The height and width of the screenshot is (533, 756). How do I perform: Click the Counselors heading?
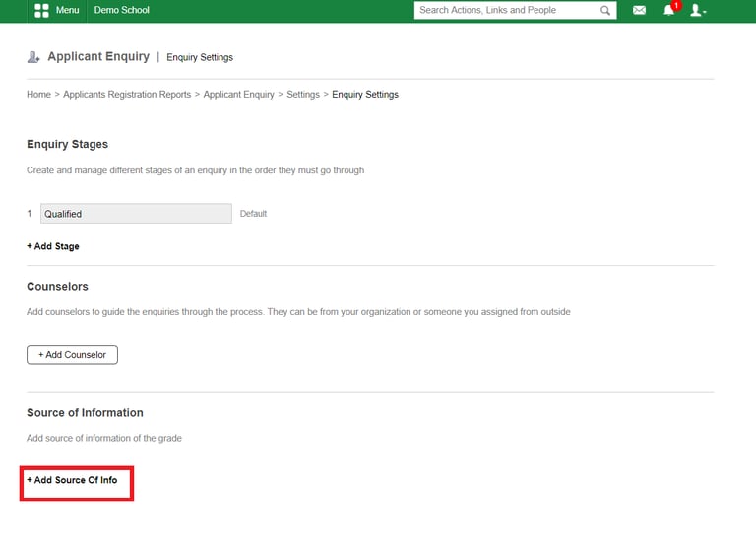[57, 287]
